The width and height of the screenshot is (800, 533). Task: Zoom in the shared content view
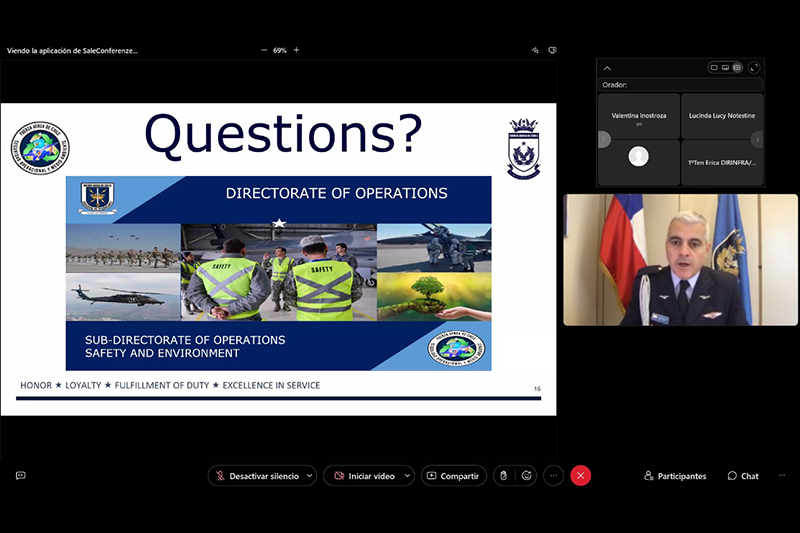[296, 50]
